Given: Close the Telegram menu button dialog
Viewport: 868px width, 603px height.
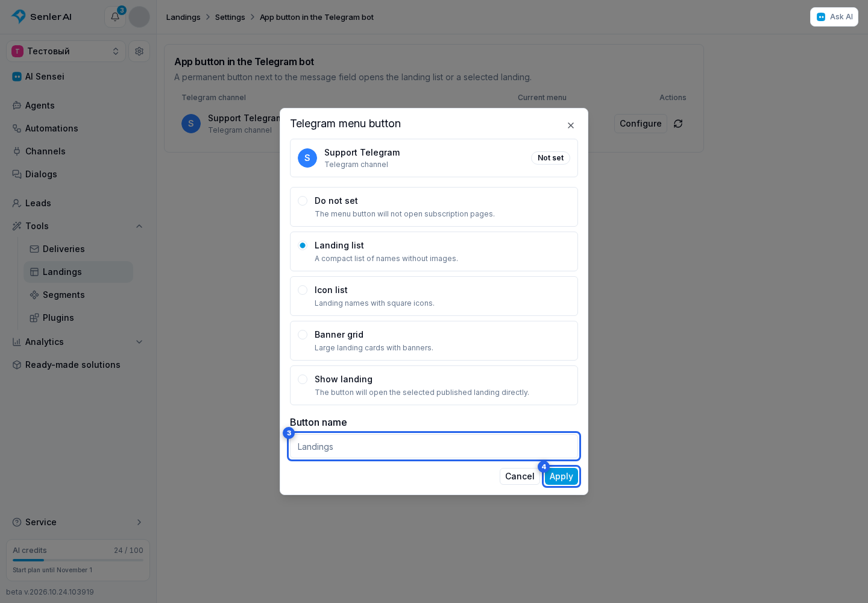Looking at the screenshot, I should coord(571,125).
